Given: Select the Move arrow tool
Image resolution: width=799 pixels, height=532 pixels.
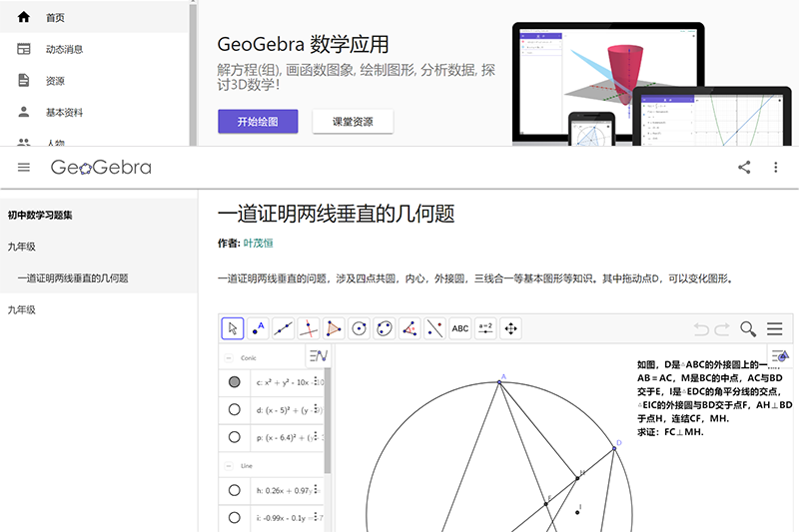Looking at the screenshot, I should click(x=233, y=328).
